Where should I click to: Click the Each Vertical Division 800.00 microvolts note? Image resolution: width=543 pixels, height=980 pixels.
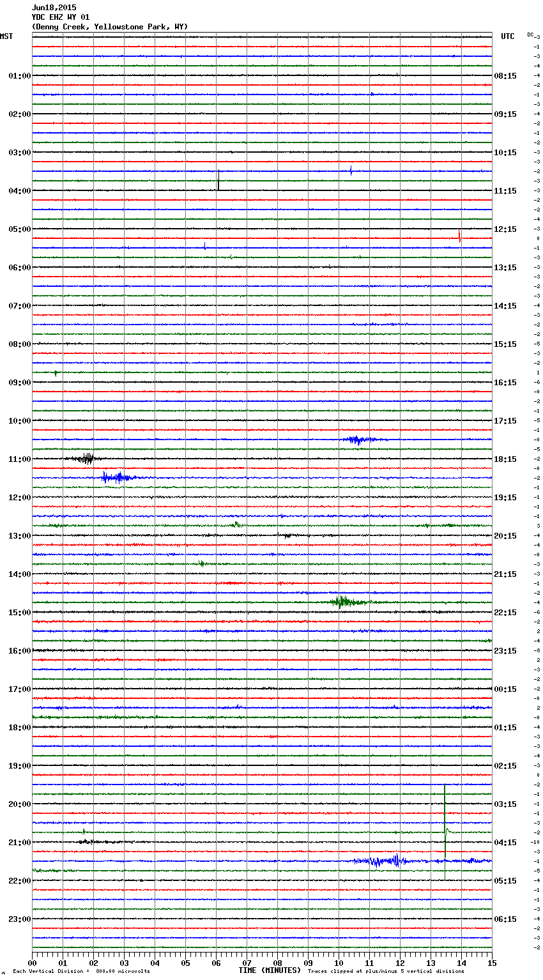81,972
